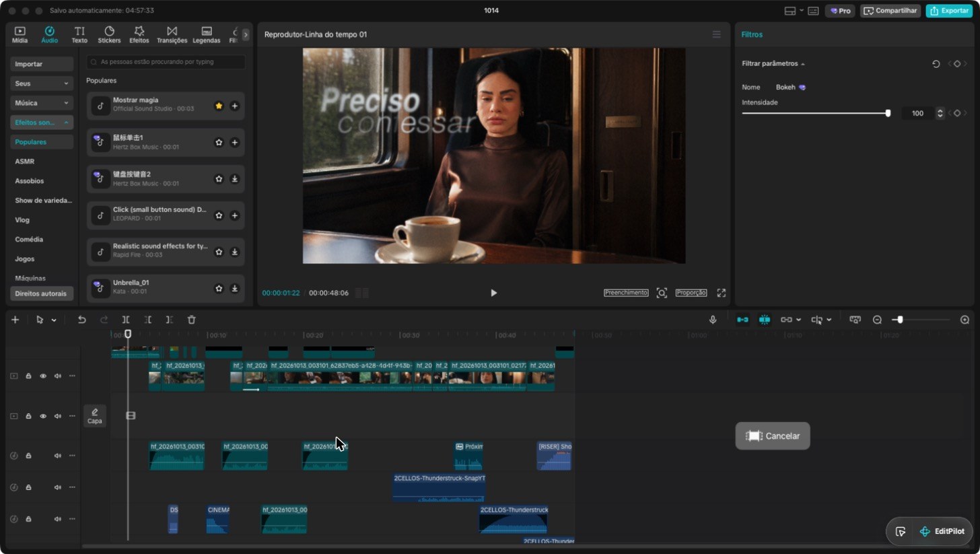
Task: Unfavorite the Mostrar magia sound
Action: (219, 106)
